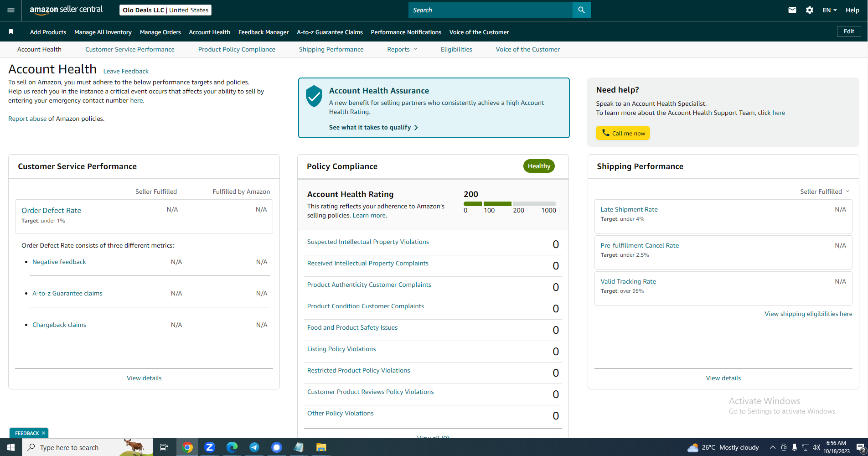Image resolution: width=868 pixels, height=456 pixels.
Task: Go to the Shipping Performance tab
Action: (331, 49)
